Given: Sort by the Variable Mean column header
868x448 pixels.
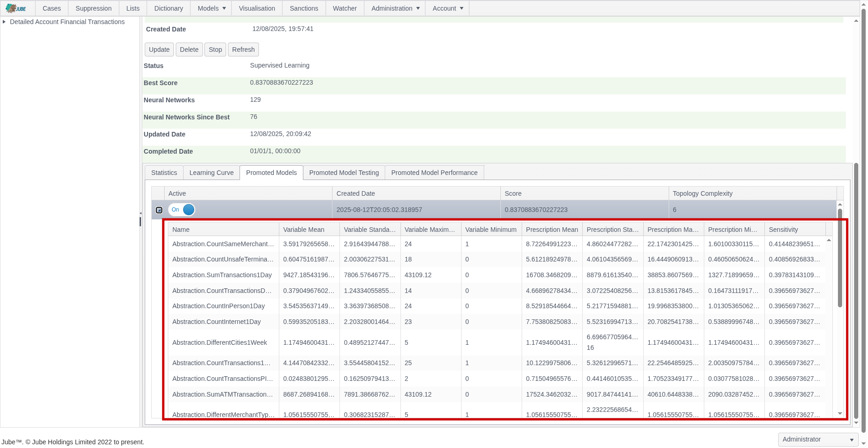Looking at the screenshot, I should pyautogui.click(x=309, y=230).
